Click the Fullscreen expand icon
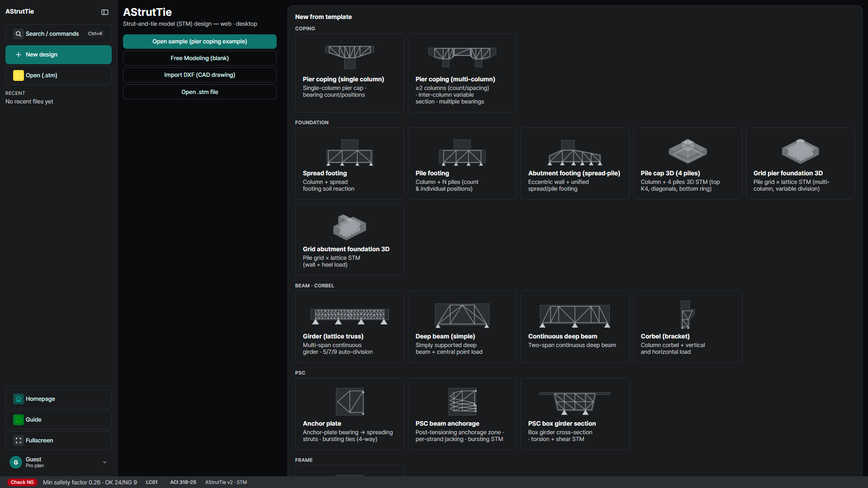Screen dimensions: 868x488 (19, 441)
